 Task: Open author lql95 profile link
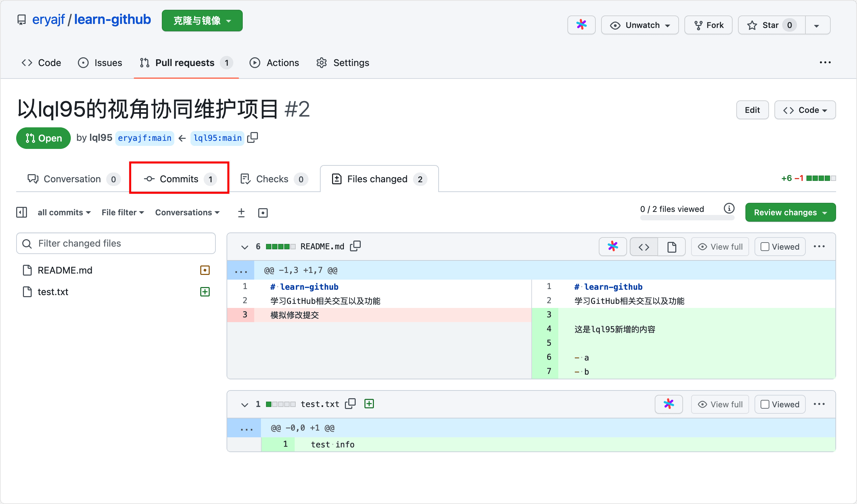pyautogui.click(x=101, y=138)
